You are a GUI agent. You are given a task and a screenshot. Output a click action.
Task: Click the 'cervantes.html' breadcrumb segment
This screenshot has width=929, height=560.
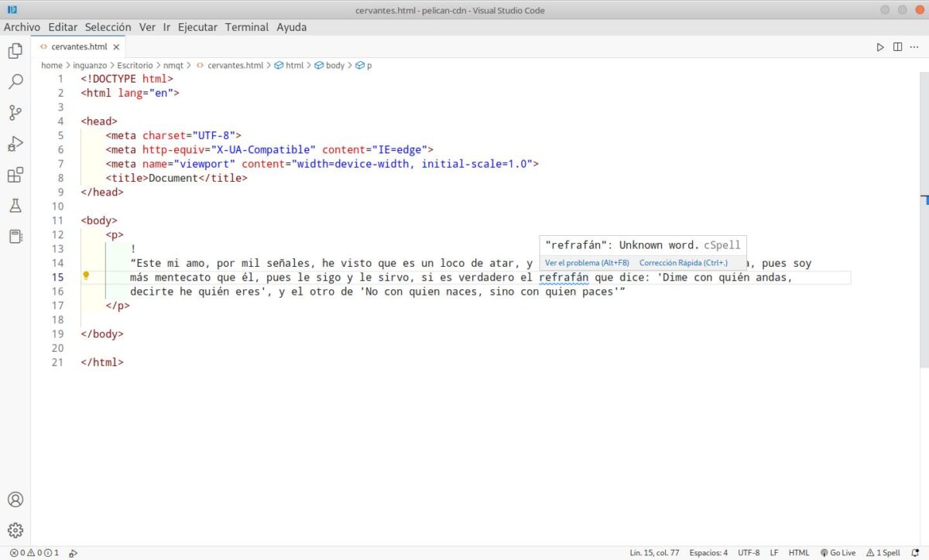coord(229,66)
